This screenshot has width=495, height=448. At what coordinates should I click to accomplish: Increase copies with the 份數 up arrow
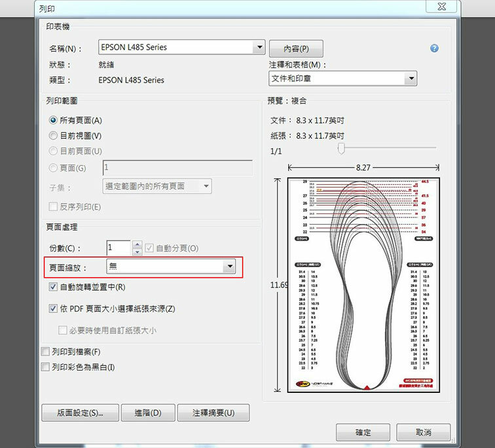pyautogui.click(x=137, y=245)
